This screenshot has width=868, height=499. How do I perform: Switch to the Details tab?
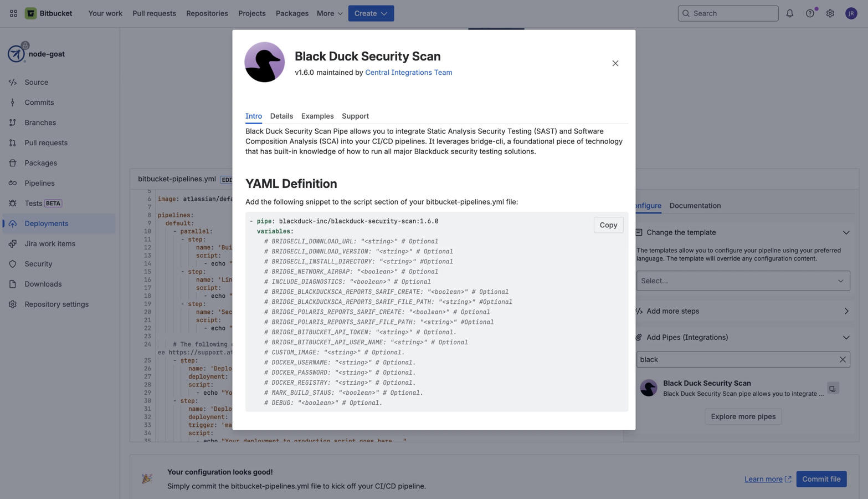281,116
